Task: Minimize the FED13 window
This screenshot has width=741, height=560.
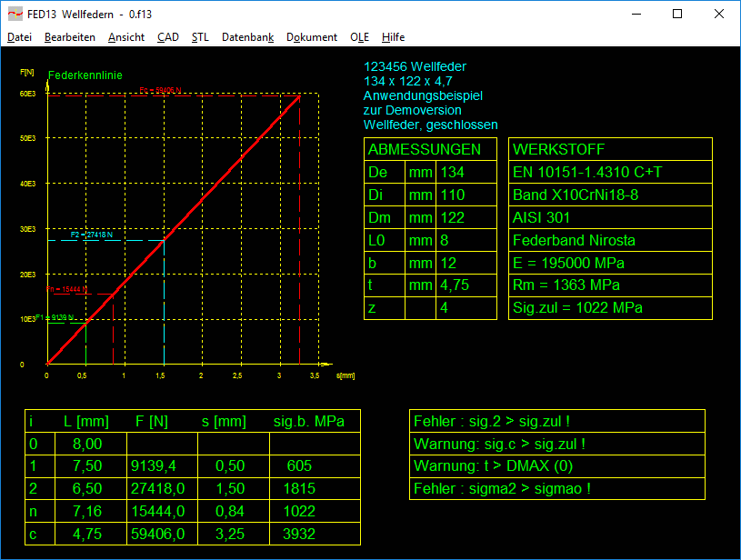Action: (x=635, y=15)
